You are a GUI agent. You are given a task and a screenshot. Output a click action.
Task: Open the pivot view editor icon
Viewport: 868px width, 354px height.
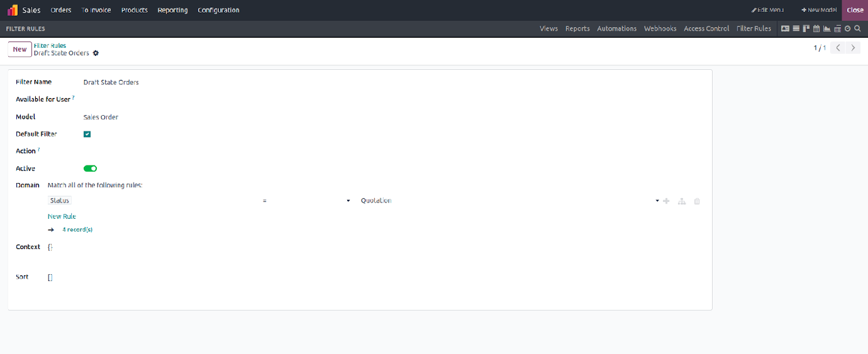(837, 28)
